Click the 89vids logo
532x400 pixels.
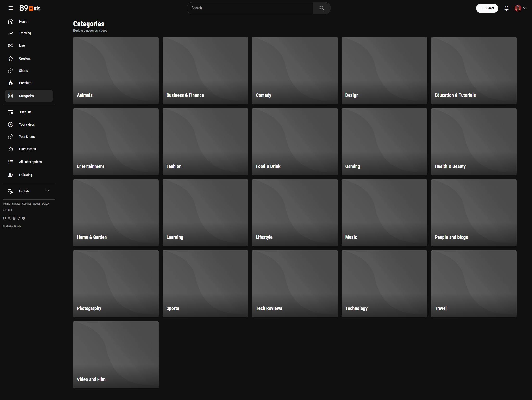(30, 8)
